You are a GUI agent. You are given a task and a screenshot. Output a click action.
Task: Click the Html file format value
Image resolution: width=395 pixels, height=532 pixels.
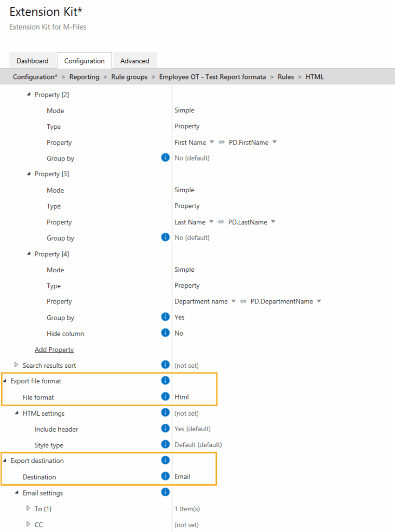point(182,397)
